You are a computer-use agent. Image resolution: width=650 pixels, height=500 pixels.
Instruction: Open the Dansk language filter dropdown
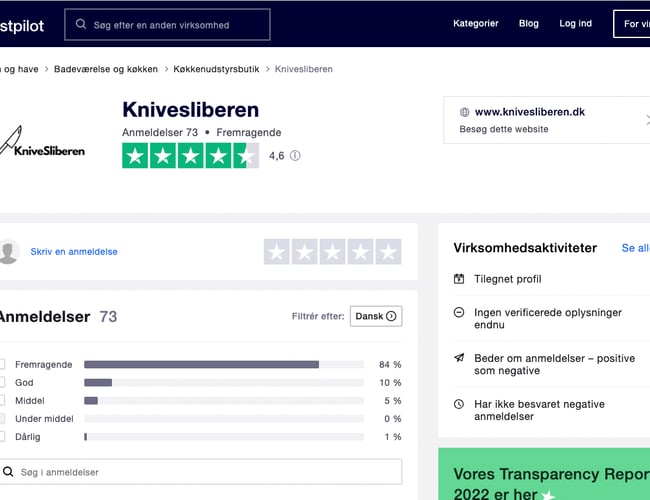[376, 316]
